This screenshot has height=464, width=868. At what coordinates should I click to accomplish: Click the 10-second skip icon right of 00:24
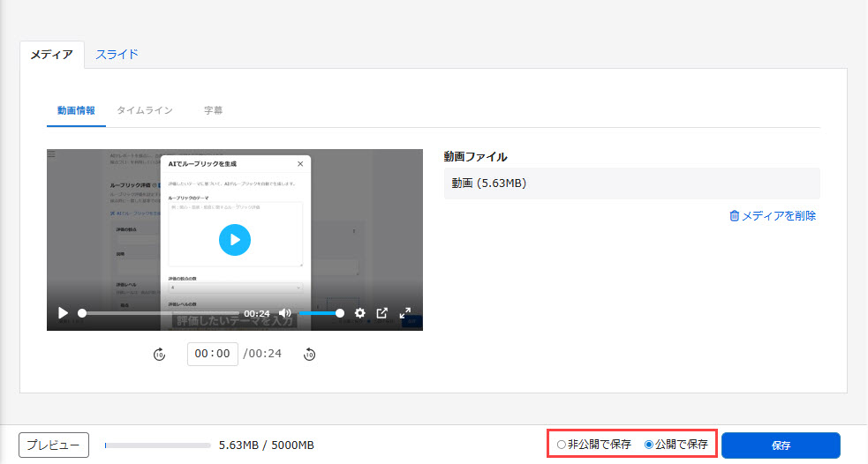309,355
